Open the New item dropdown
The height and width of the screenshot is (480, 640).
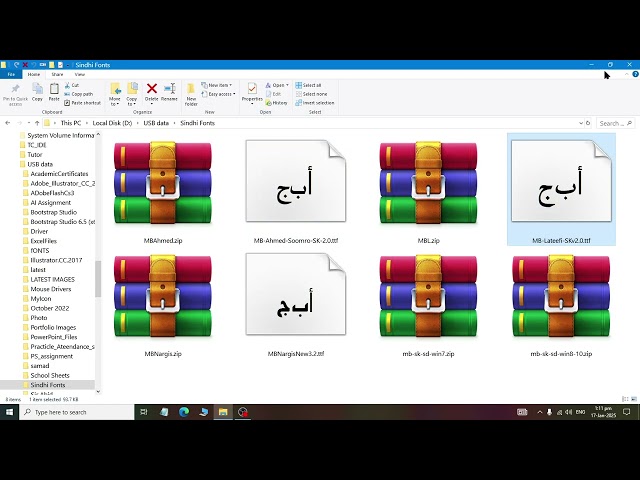pos(216,85)
